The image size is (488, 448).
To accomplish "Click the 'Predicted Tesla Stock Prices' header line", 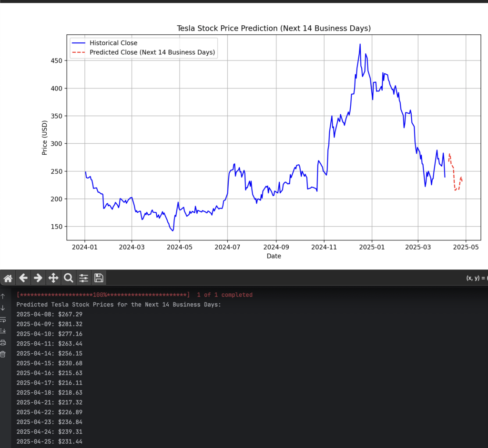I will click(x=119, y=305).
